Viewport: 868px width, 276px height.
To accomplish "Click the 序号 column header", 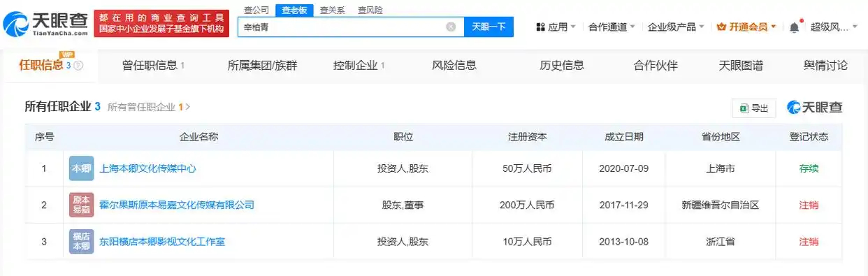I will [44, 137].
